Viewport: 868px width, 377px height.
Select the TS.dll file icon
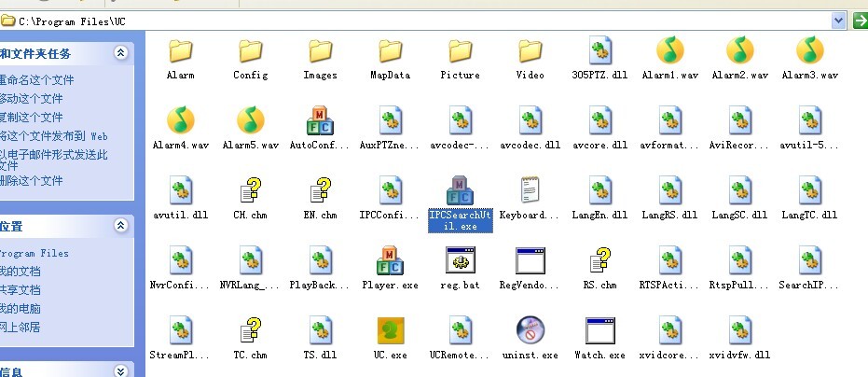321,330
